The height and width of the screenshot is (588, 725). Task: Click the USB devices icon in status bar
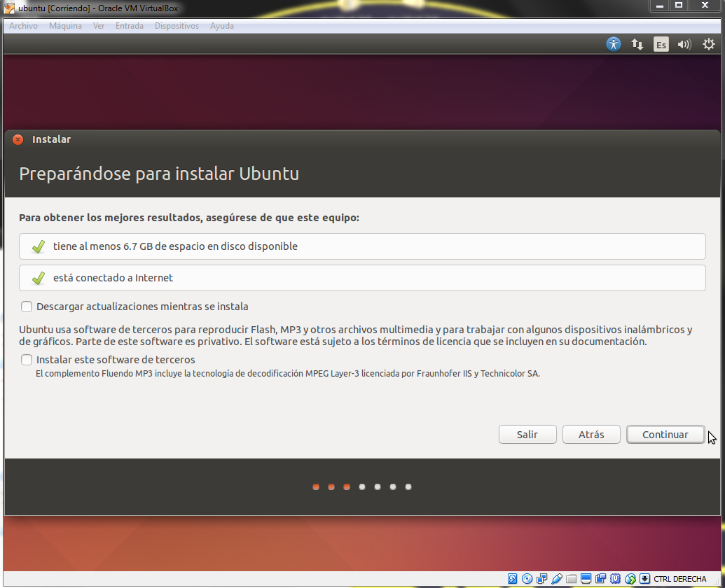557,578
